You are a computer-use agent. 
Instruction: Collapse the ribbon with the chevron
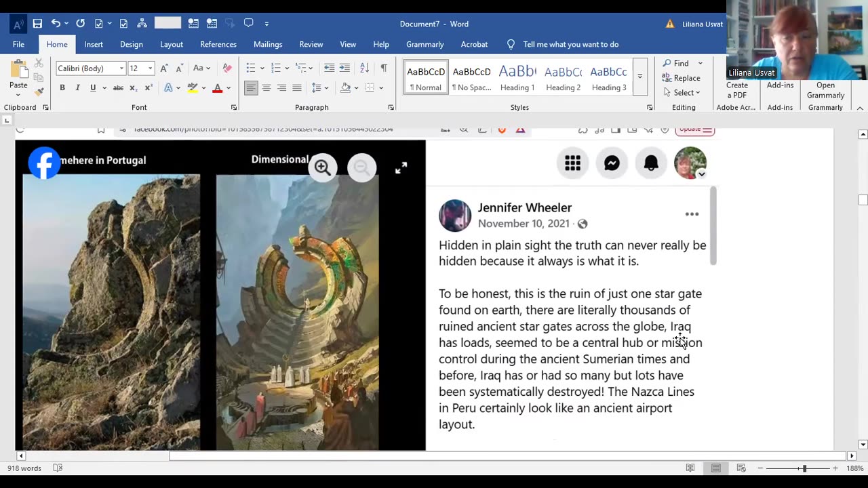click(x=860, y=108)
